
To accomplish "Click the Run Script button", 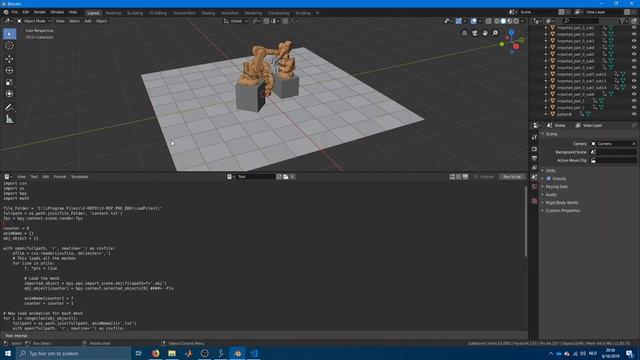I will pos(512,177).
